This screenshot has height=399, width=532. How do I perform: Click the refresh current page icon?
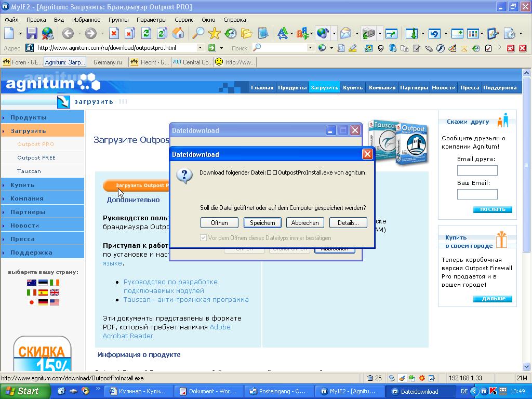(x=146, y=33)
